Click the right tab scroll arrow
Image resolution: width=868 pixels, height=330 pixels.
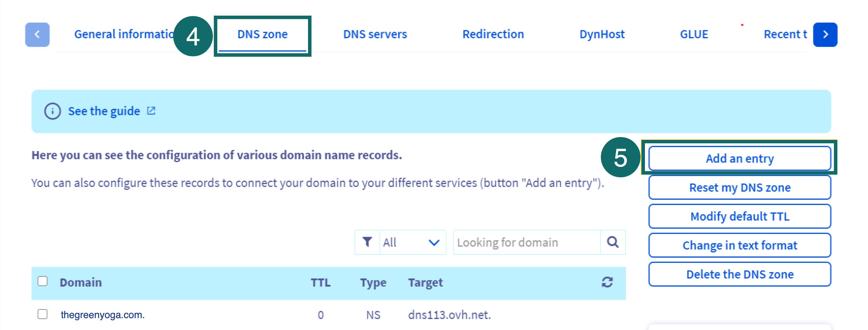point(825,35)
